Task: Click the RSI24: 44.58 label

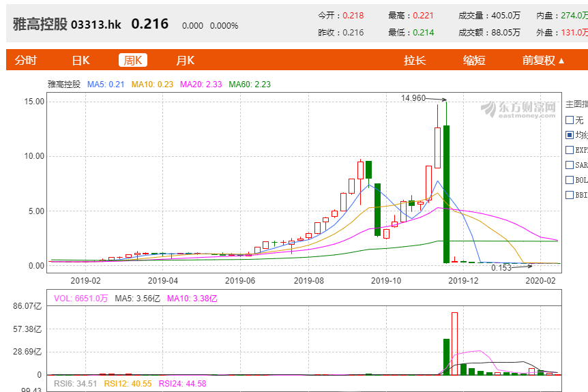Action: [183, 384]
